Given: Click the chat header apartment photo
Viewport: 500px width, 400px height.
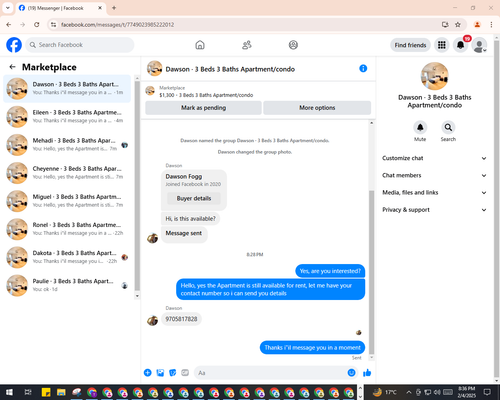Looking at the screenshot, I should tap(154, 68).
